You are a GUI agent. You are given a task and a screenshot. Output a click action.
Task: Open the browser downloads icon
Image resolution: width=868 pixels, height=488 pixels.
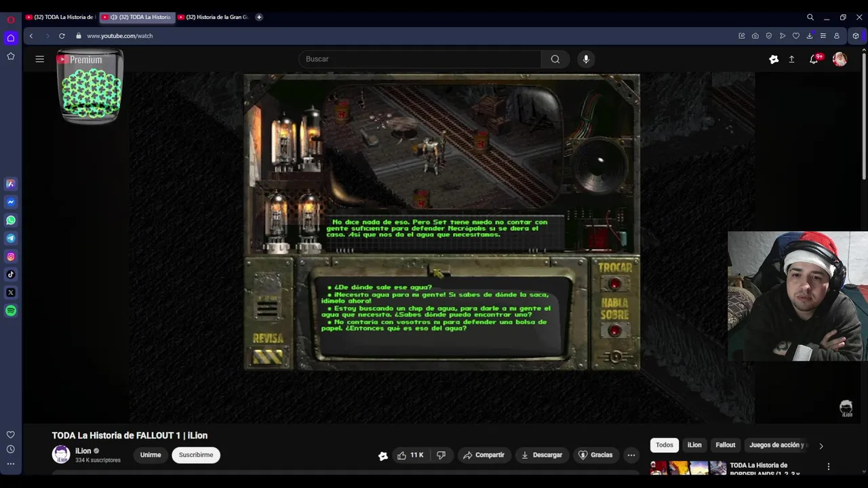810,36
